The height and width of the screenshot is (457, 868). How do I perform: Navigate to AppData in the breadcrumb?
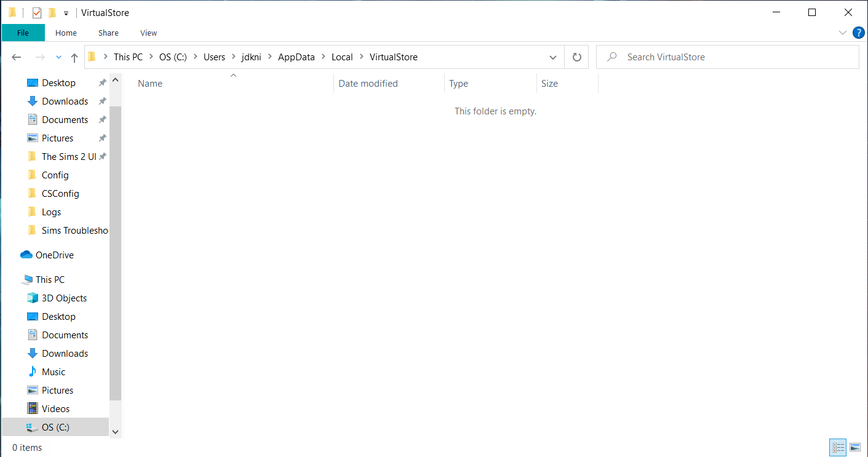click(x=296, y=57)
